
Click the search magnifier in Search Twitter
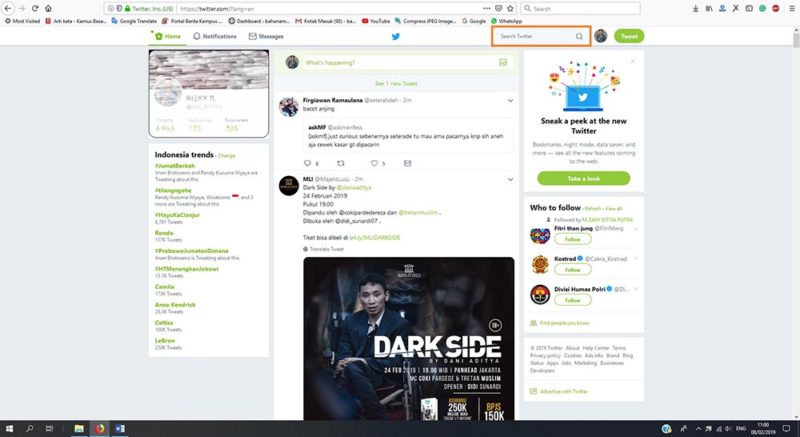579,36
